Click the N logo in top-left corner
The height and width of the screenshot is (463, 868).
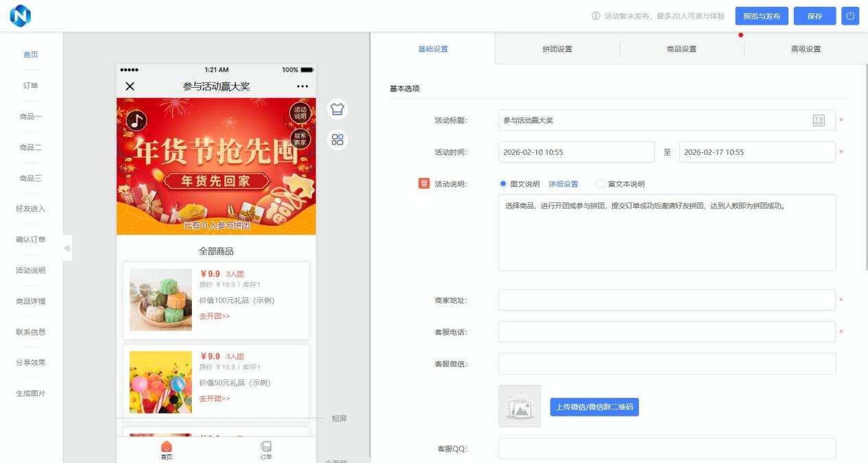point(21,16)
